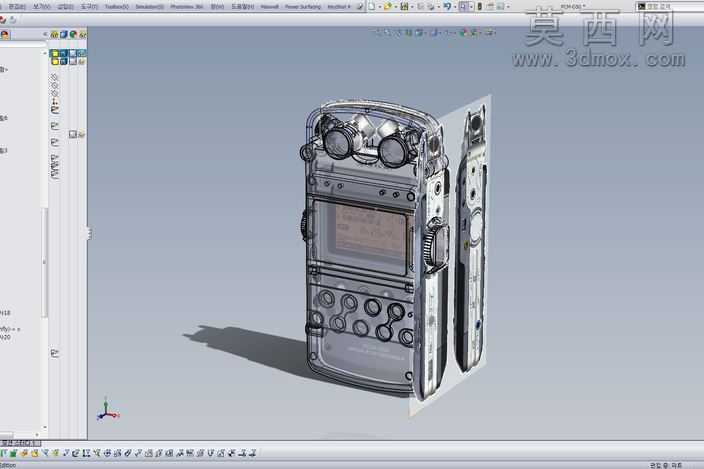
Task: Open the Open-file dropdown arrow
Action: (396, 7)
